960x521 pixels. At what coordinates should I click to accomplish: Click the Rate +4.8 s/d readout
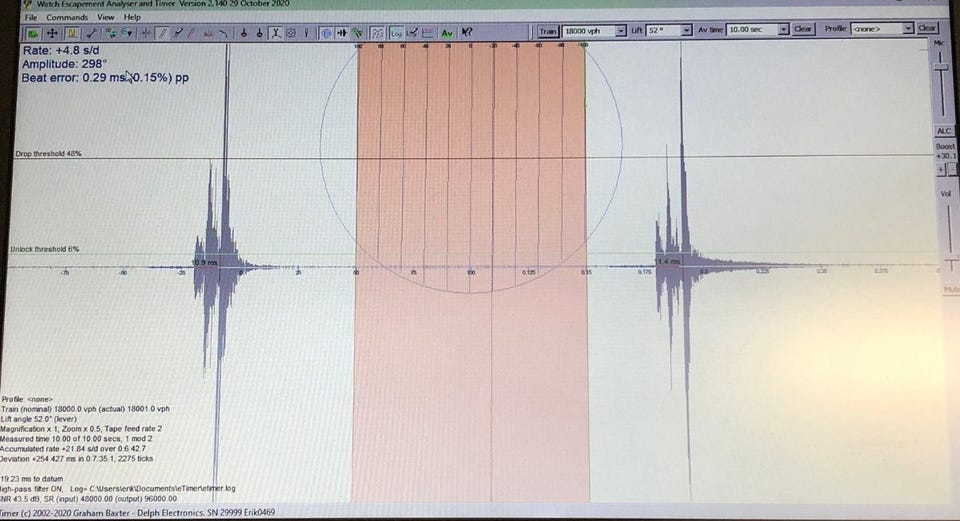tap(61, 51)
